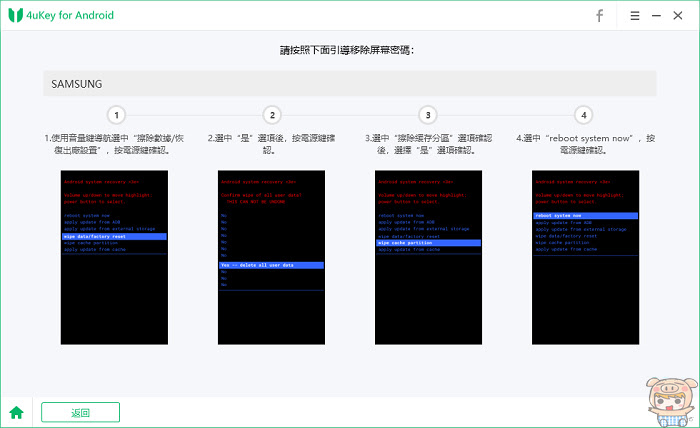Click step 4 text "reboot system now"
Screen dimensions: 700x428
click(589, 138)
